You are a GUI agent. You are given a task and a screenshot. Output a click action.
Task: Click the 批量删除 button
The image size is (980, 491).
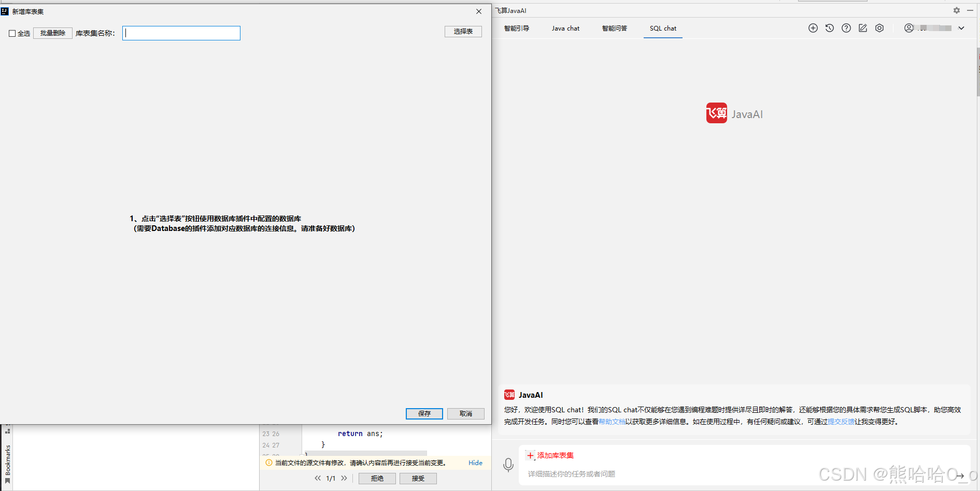click(x=53, y=33)
